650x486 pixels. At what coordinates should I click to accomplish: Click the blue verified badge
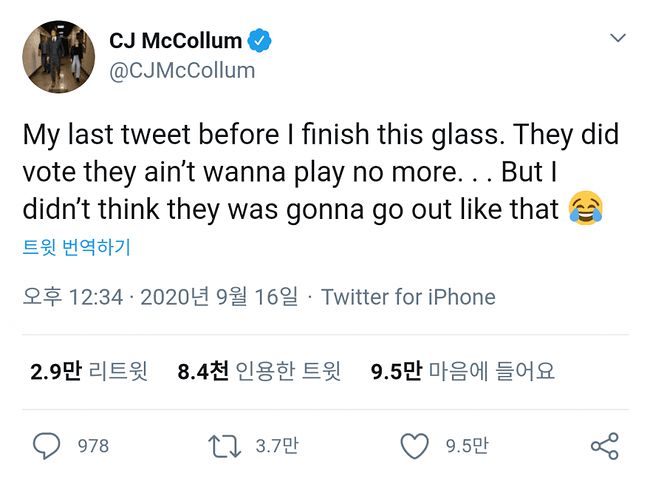[260, 41]
